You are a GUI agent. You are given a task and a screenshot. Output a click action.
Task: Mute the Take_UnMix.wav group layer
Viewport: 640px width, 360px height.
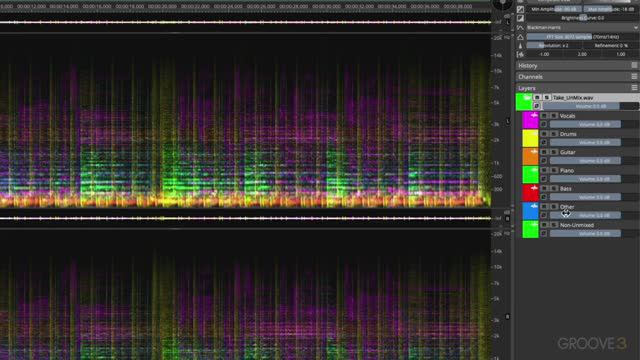point(537,98)
